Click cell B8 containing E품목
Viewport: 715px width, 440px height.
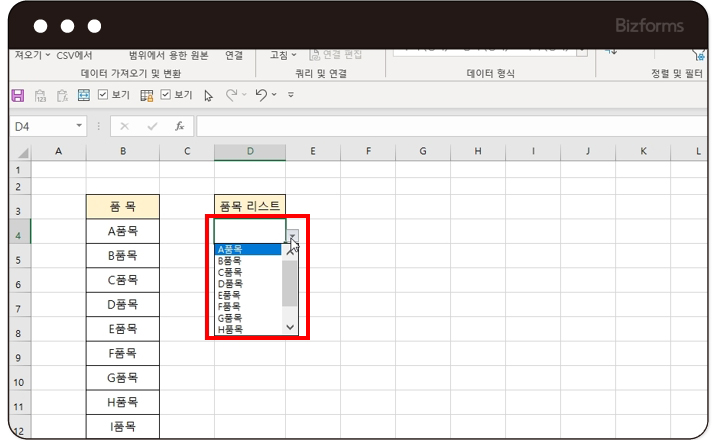(123, 329)
